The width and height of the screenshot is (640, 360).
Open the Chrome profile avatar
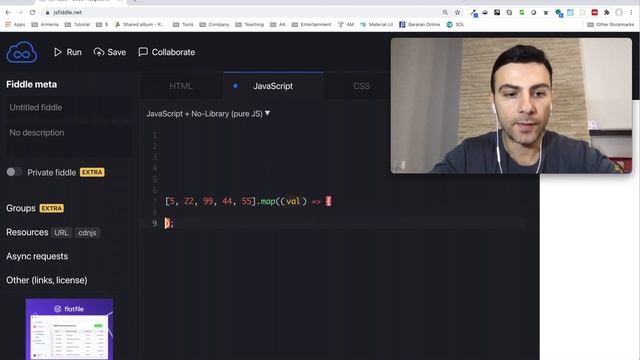coord(619,13)
